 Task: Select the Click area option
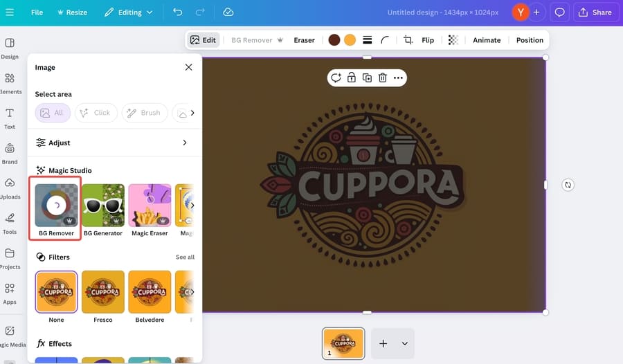[96, 113]
